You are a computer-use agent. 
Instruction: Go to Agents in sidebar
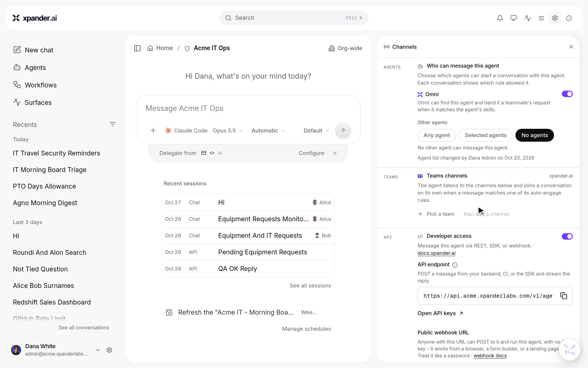pyautogui.click(x=29, y=67)
